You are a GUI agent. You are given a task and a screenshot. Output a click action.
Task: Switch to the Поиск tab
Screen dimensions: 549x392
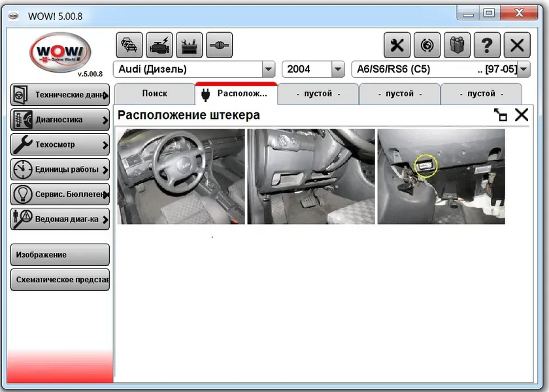pos(155,94)
